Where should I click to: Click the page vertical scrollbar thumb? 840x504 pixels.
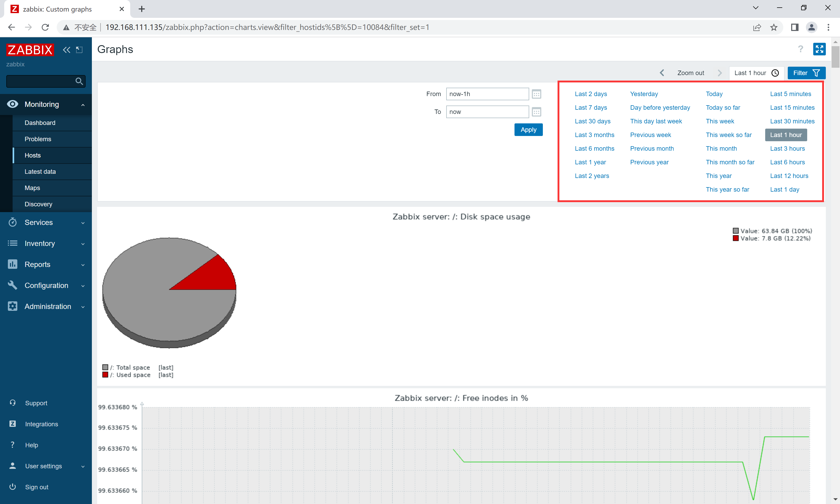pyautogui.click(x=835, y=56)
